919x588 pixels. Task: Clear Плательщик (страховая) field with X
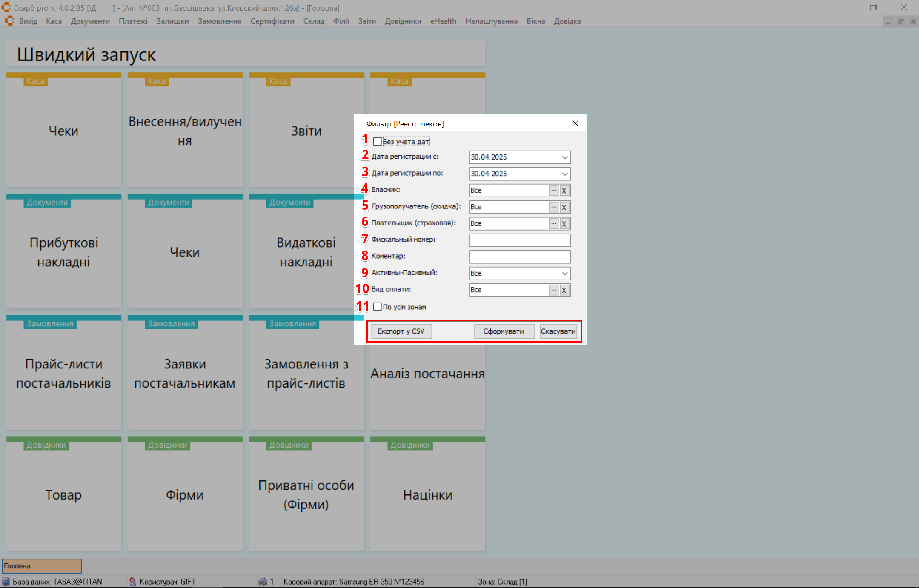click(564, 224)
